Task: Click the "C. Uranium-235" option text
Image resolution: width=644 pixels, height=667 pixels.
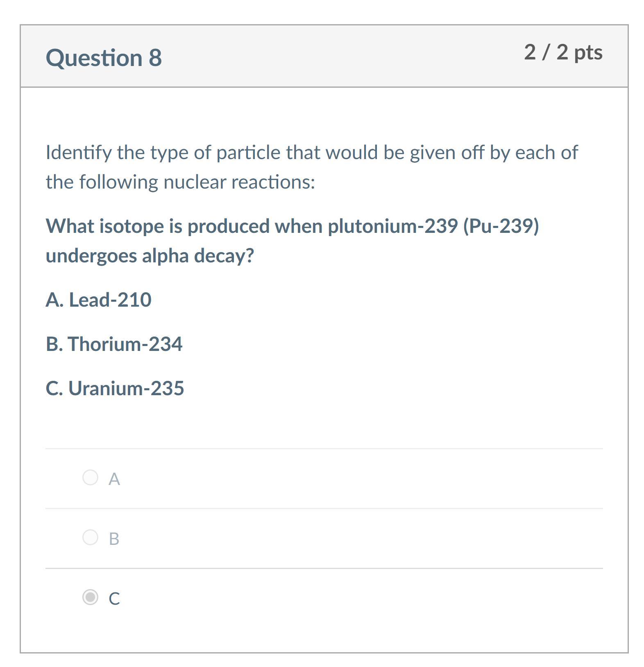Action: [115, 388]
